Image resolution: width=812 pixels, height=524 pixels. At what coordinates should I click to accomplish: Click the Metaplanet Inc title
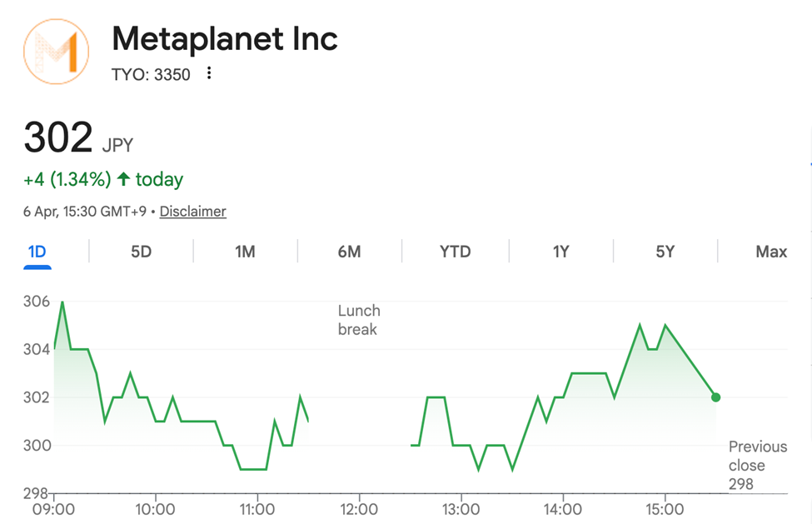(223, 38)
